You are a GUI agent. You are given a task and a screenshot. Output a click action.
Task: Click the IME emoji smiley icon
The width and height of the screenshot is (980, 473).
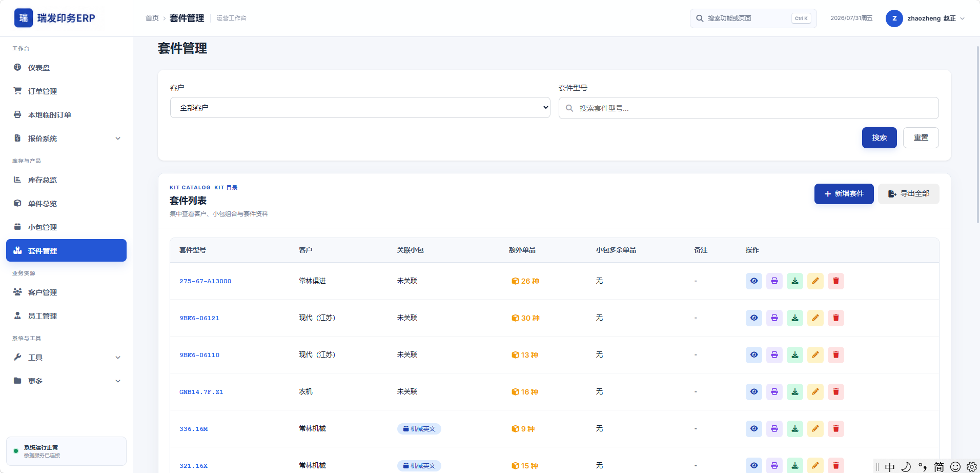(955, 467)
